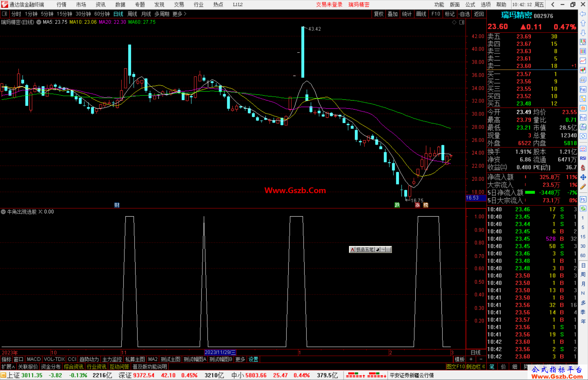Click the 财 marker below the chart

coord(117,205)
